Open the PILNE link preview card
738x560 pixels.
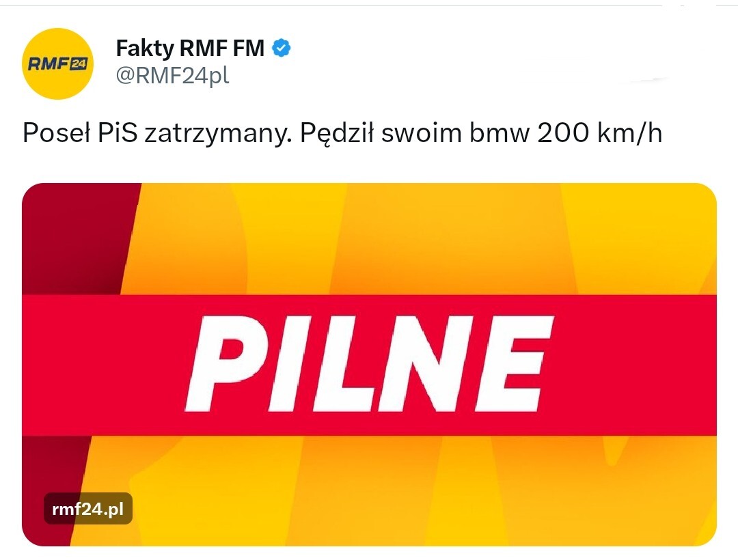tap(369, 364)
